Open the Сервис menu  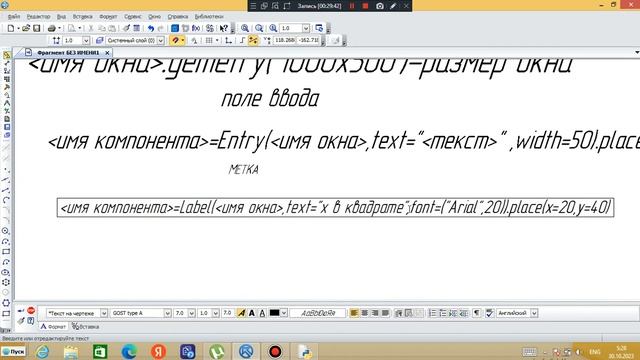(x=133, y=16)
